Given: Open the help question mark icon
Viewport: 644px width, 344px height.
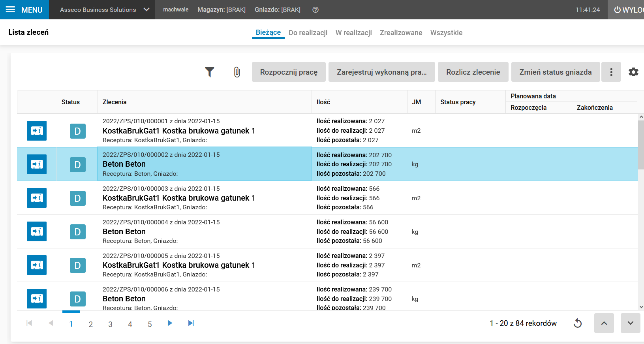Looking at the screenshot, I should 315,10.
